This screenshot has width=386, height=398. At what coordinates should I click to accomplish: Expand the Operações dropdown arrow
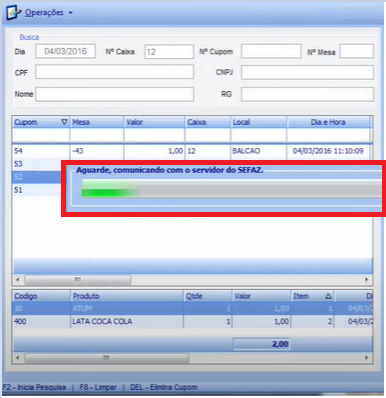70,13
